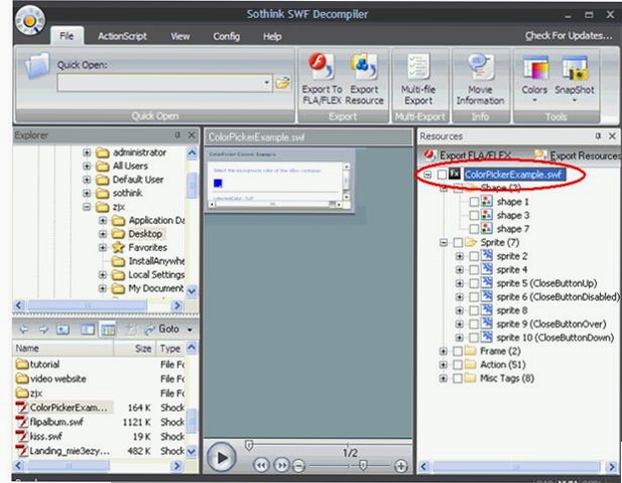This screenshot has height=483, width=622.
Task: Collapse the ColorPickerExample.swf root node
Action: pyautogui.click(x=427, y=174)
